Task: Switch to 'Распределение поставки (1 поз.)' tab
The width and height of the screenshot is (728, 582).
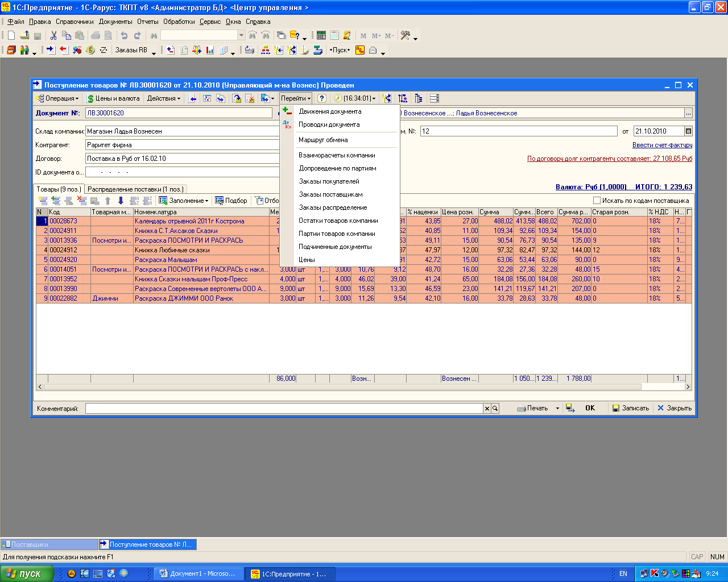Action: [135, 189]
